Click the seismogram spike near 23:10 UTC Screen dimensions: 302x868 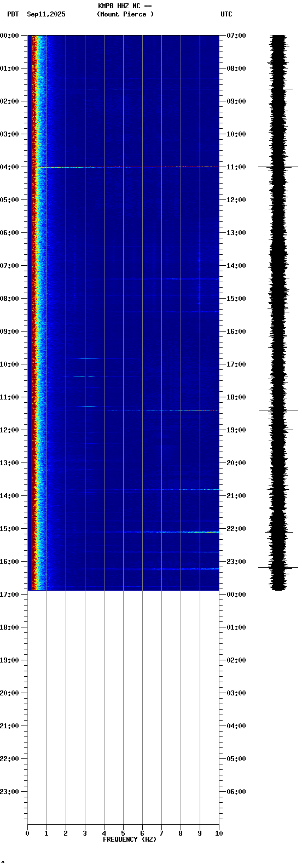tap(278, 567)
